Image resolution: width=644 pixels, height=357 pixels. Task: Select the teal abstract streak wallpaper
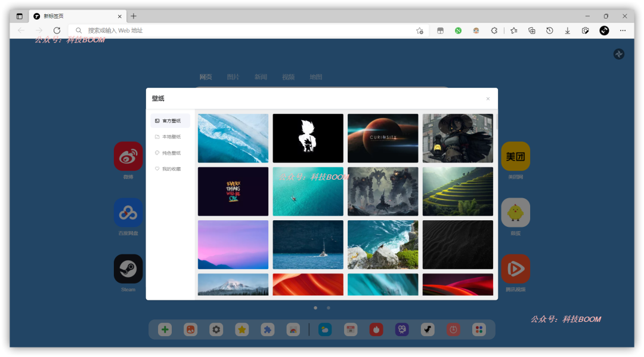[x=383, y=285]
